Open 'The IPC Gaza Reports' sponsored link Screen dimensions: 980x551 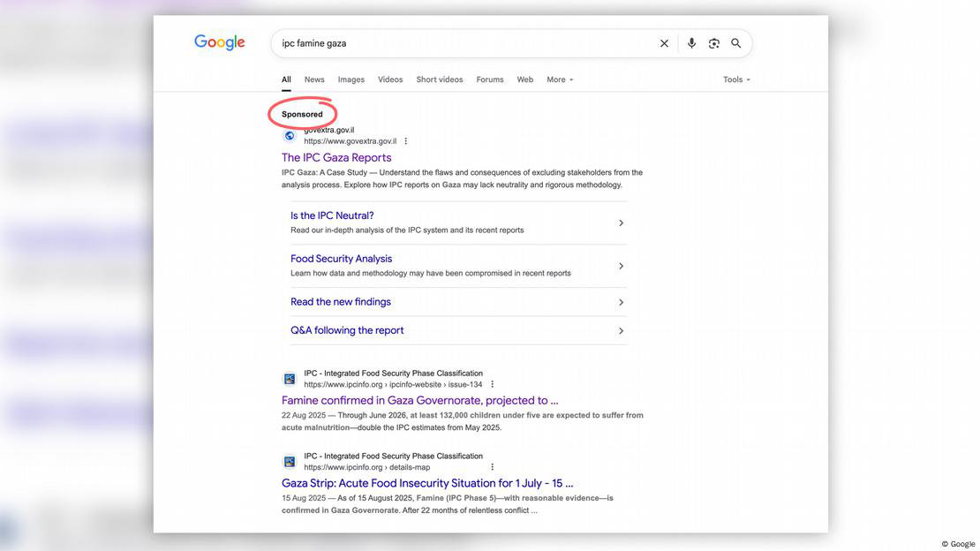[x=336, y=158]
